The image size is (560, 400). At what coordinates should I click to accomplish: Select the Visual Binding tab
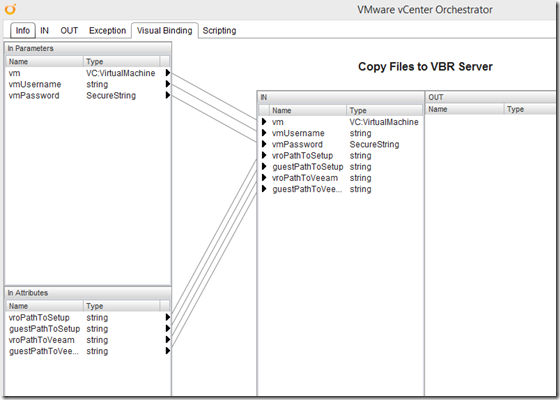pos(165,30)
